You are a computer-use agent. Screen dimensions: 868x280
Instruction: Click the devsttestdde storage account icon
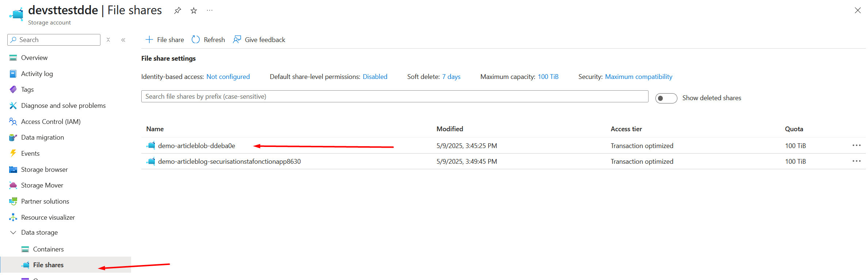pyautogui.click(x=17, y=14)
